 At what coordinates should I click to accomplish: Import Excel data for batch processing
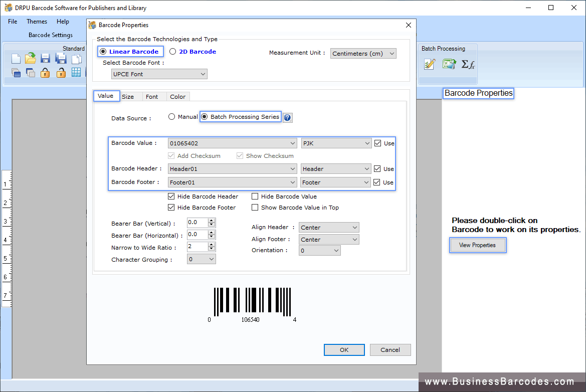pyautogui.click(x=449, y=64)
